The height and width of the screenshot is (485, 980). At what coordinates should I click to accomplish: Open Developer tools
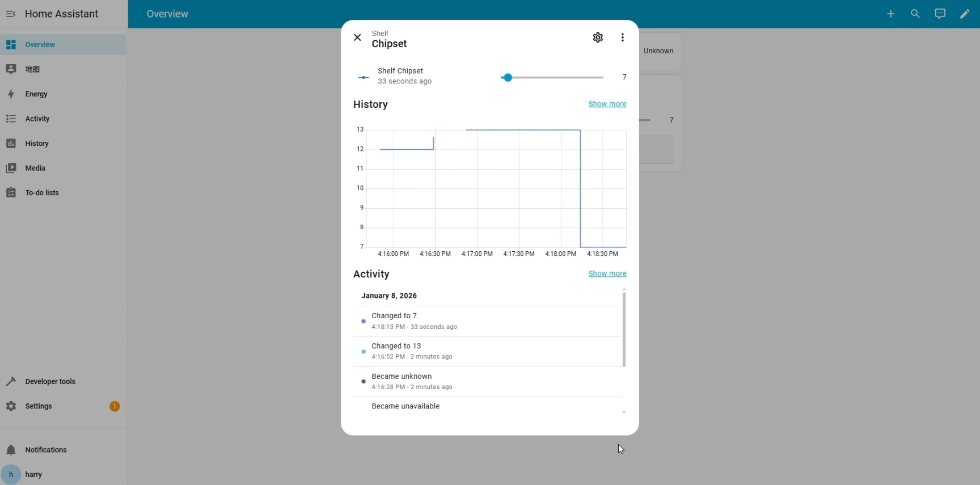click(x=50, y=381)
